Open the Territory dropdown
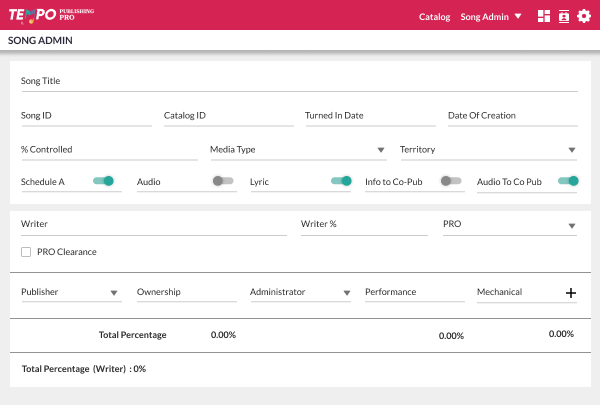Viewport: 600px width, 405px height. [x=488, y=150]
